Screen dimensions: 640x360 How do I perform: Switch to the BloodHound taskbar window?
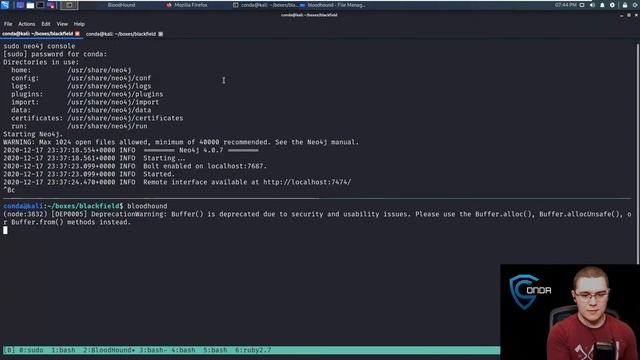pos(121,5)
